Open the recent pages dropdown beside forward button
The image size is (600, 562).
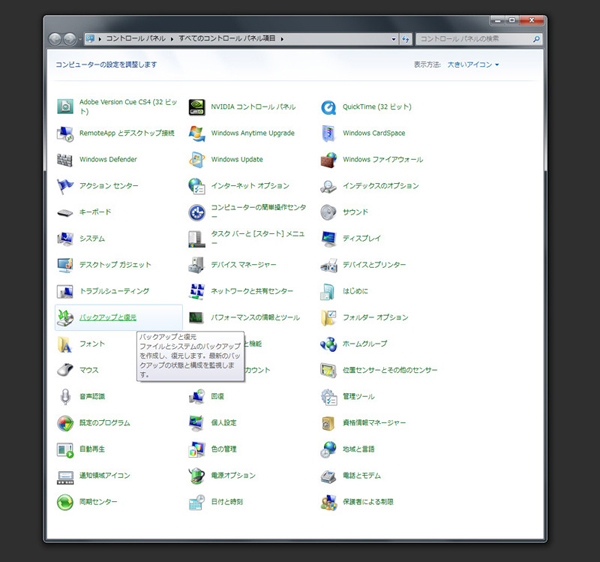point(80,39)
